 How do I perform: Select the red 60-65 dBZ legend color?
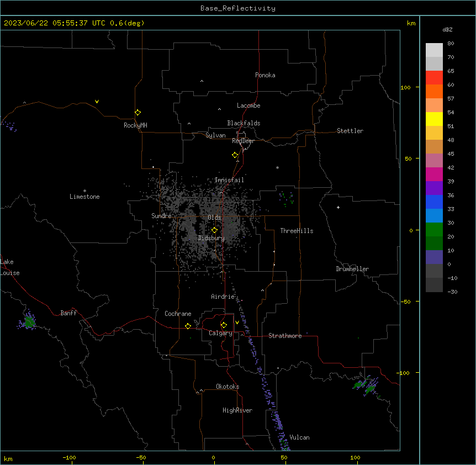click(x=434, y=78)
